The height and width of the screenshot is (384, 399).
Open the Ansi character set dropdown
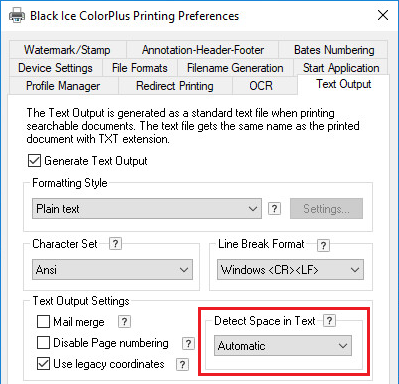pos(112,270)
